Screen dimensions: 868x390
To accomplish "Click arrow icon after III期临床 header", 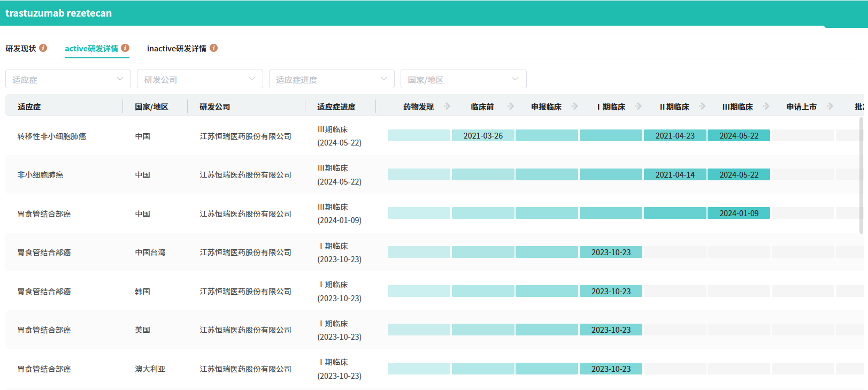I will tap(766, 106).
